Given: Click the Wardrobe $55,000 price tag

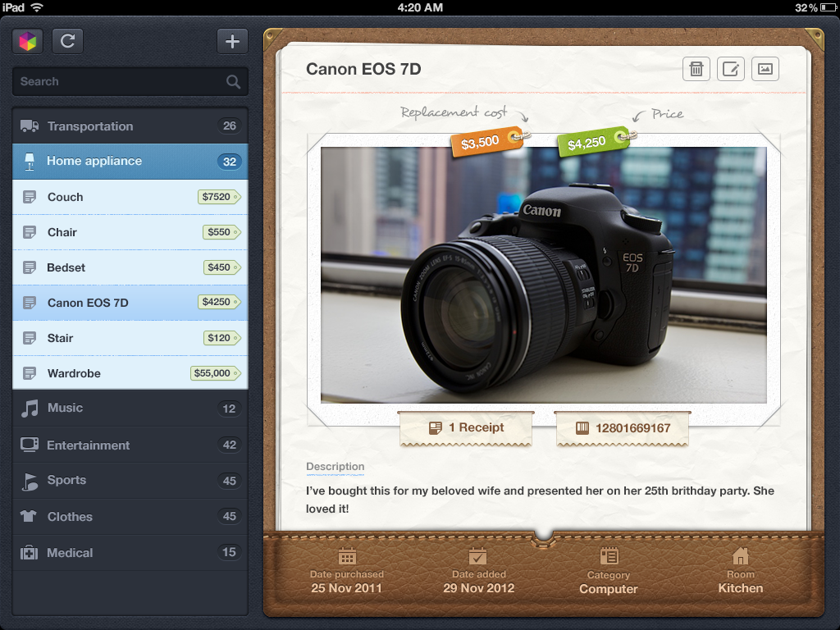Looking at the screenshot, I should pos(216,373).
